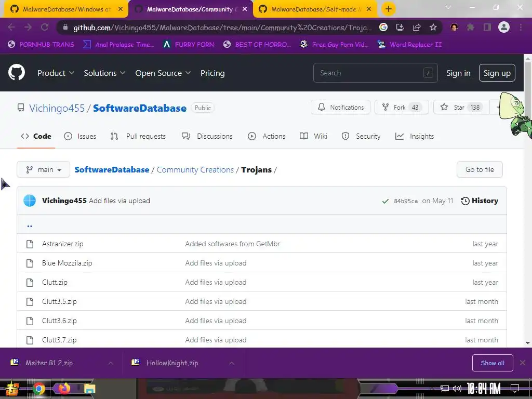The height and width of the screenshot is (399, 532).
Task: Open File Explorer from the taskbar
Action: [x=89, y=389]
